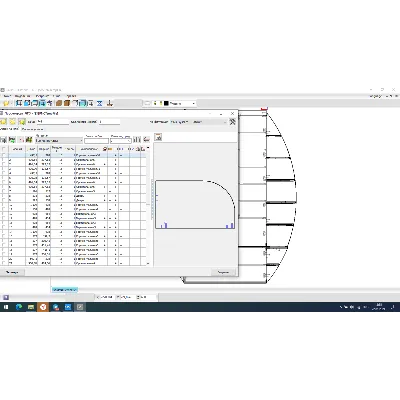Click the dialog's bottom-right button
This screenshot has width=400, height=400.
point(224,273)
